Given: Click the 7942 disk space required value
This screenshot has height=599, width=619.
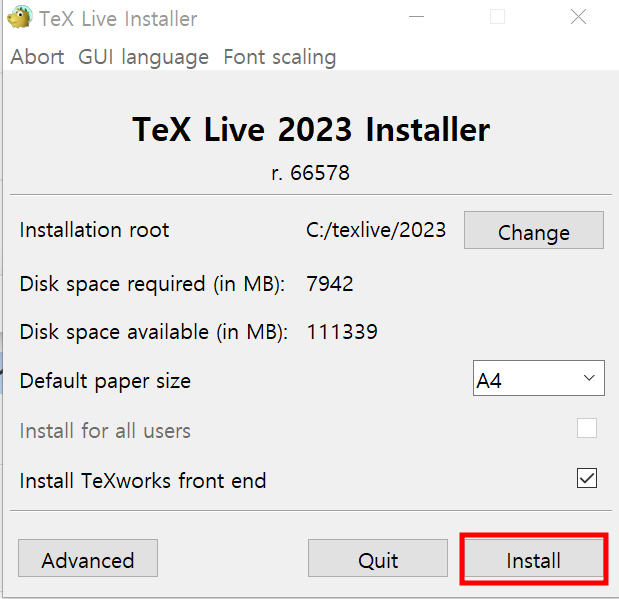Looking at the screenshot, I should pyautogui.click(x=330, y=284).
